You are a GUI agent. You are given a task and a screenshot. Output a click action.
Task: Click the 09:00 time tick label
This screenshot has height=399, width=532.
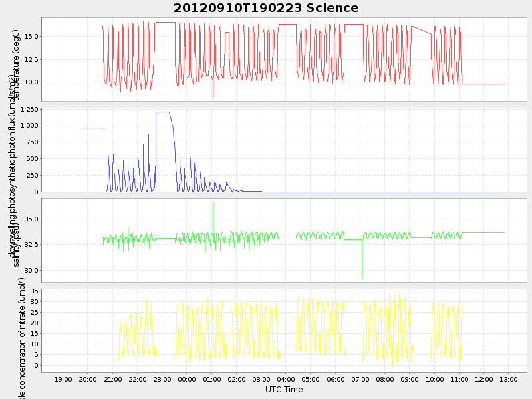(410, 379)
